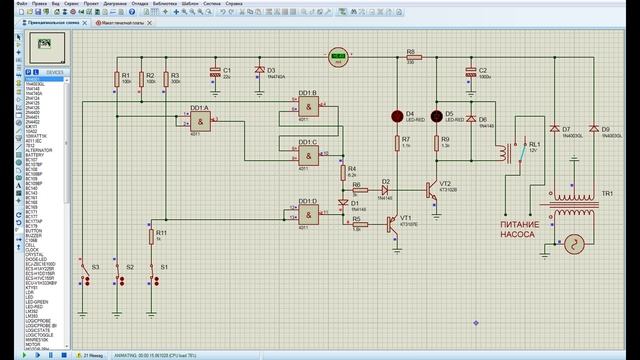Click the Zoom In magnifier icon
The height and width of the screenshot is (360, 640).
[184, 12]
